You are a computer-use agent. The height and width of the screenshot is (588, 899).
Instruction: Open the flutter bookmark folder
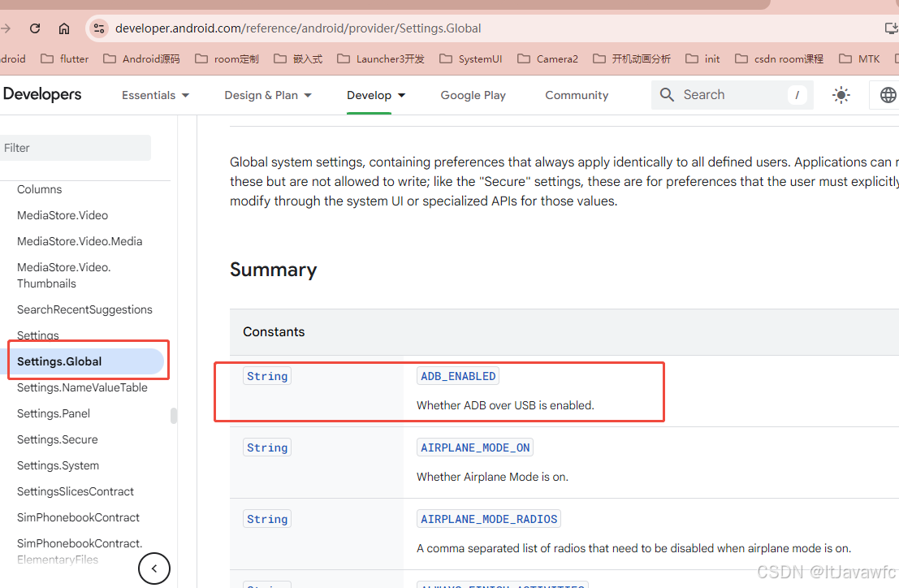[65, 59]
